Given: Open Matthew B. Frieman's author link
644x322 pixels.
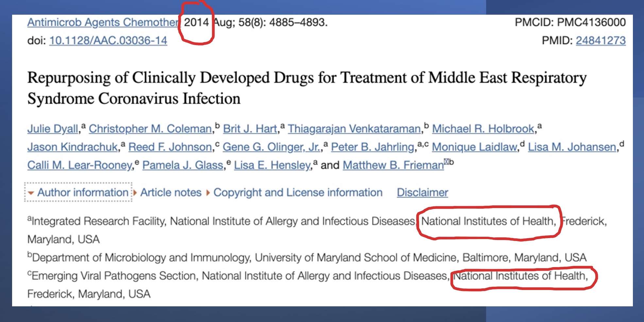Looking at the screenshot, I should [393, 165].
